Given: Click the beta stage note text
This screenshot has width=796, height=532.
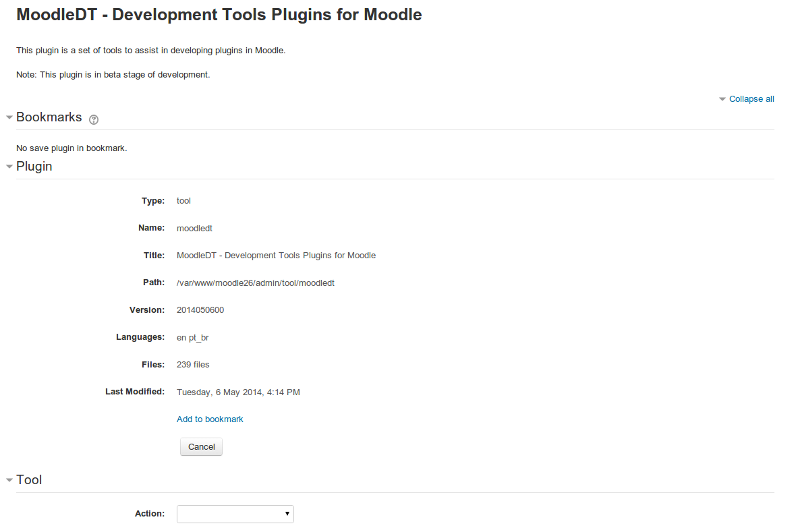Looking at the screenshot, I should (113, 75).
